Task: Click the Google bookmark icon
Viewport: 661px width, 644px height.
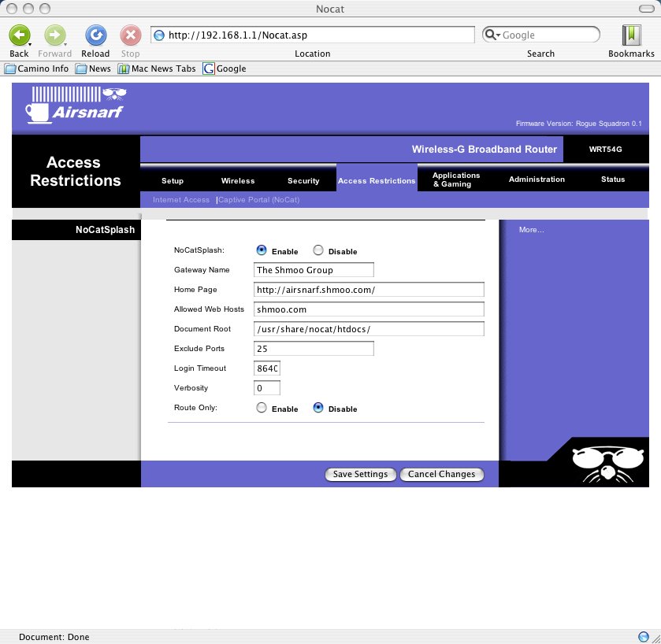Action: 209,68
